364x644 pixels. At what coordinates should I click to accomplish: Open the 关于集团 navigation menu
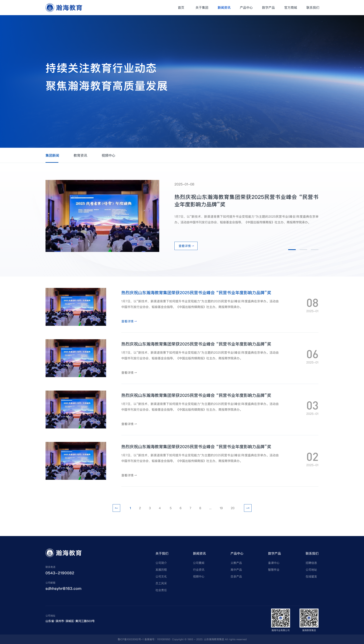coord(202,8)
